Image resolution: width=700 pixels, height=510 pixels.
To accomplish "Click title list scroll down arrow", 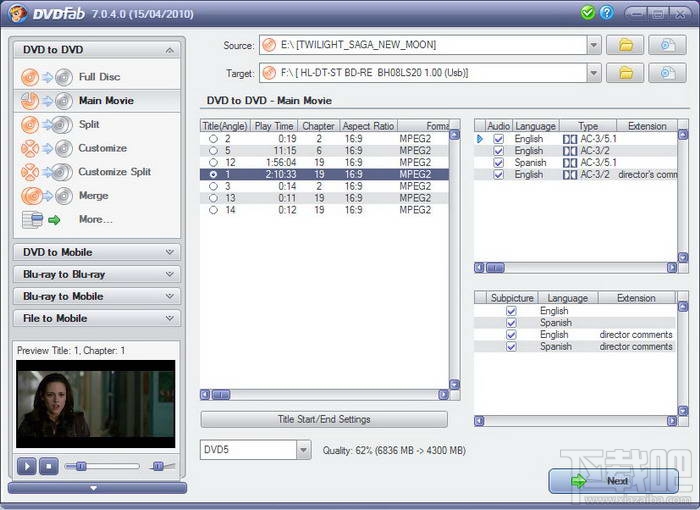I will (454, 385).
